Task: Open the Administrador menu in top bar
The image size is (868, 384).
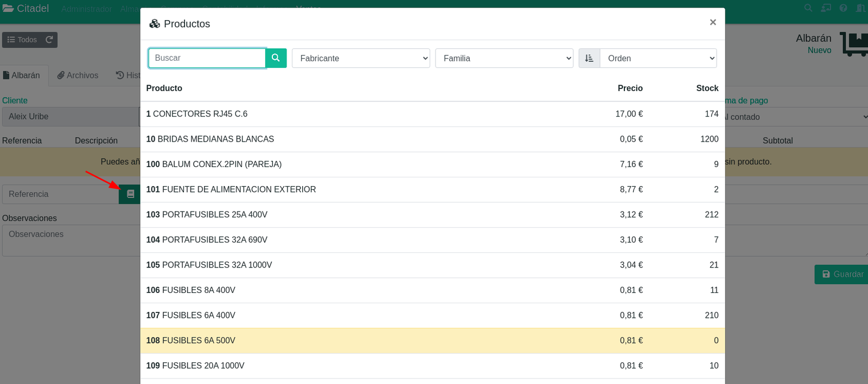Action: tap(86, 9)
